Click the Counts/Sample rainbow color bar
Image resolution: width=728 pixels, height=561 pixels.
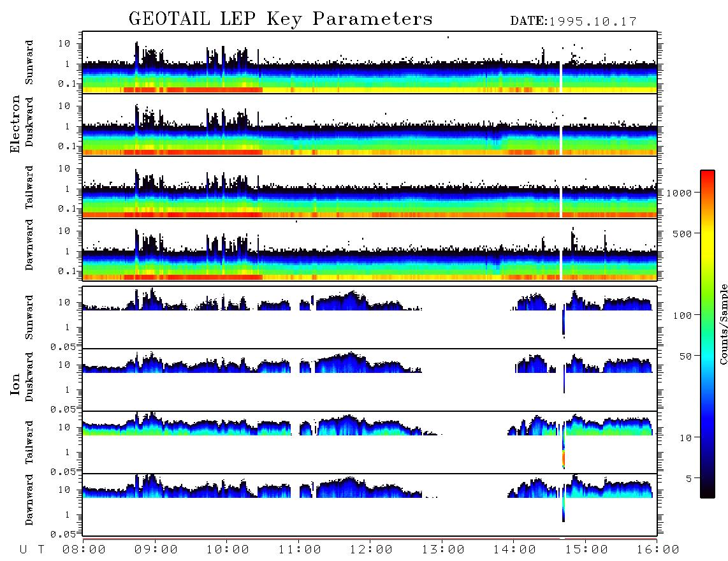[707, 334]
